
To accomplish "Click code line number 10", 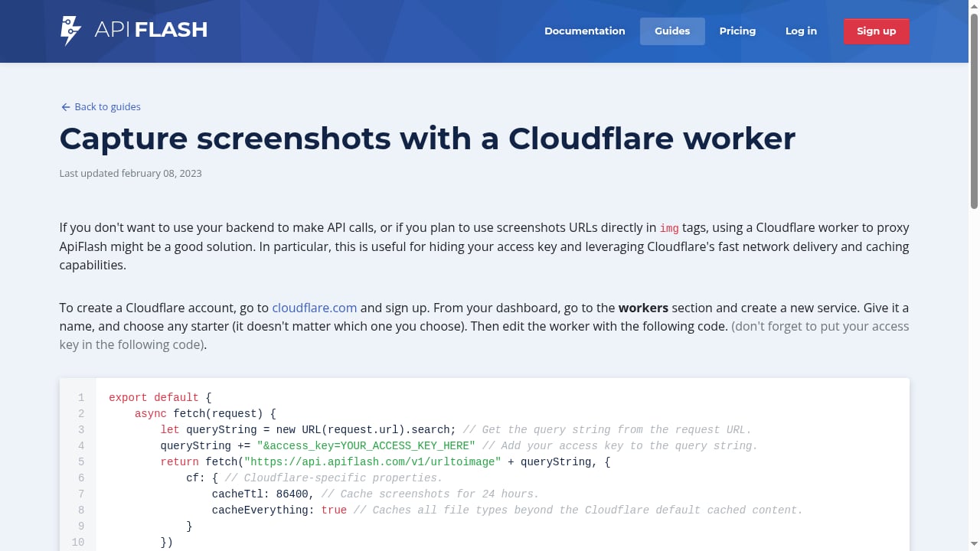I will pyautogui.click(x=78, y=543).
